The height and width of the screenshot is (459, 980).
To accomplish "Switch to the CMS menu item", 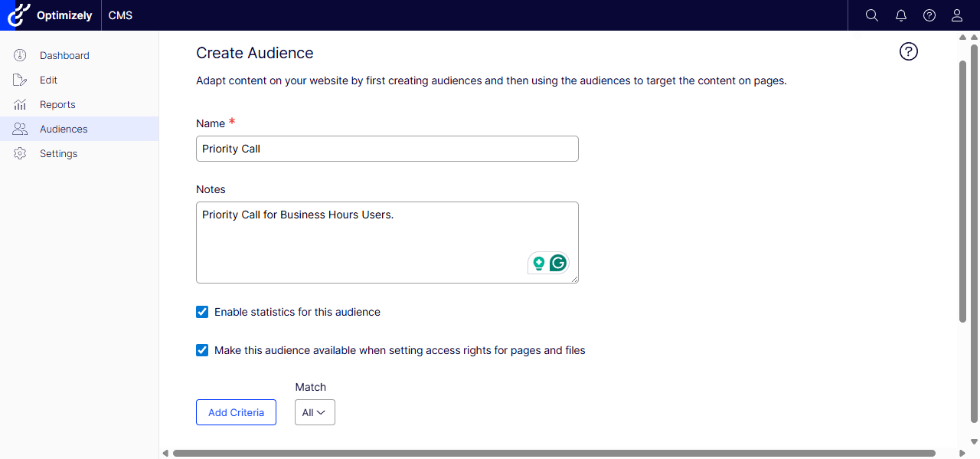I will pos(119,15).
